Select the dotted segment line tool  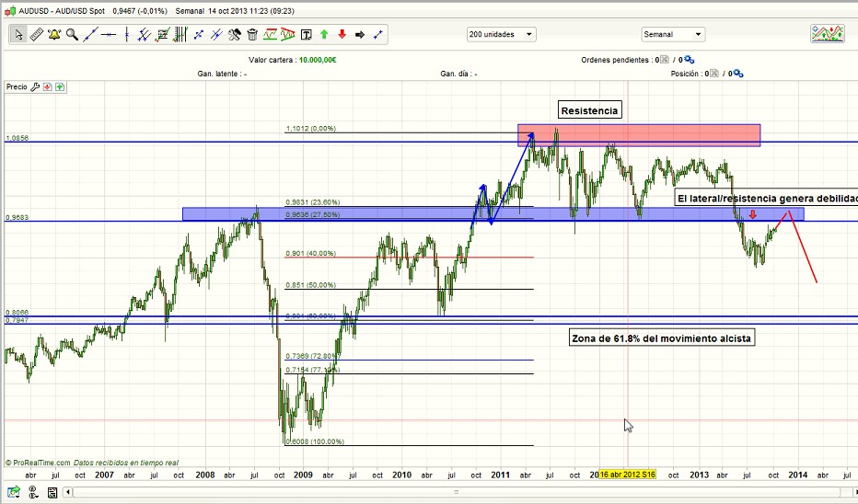point(199,34)
